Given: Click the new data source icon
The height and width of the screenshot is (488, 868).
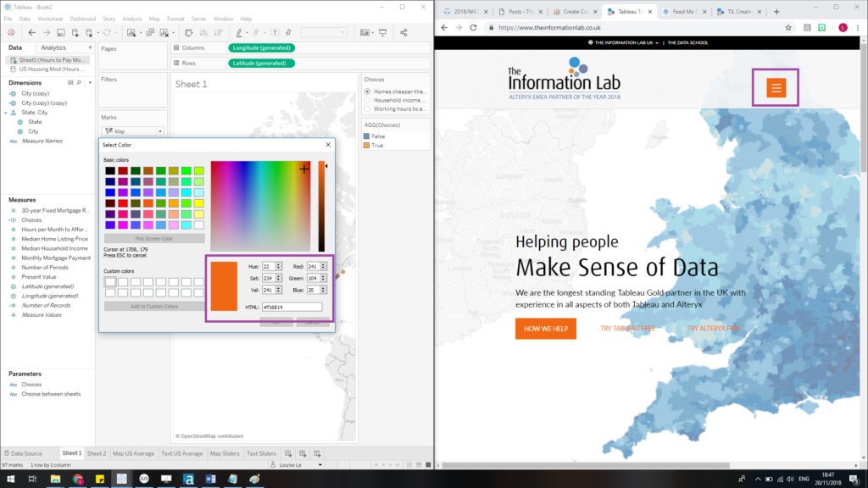Looking at the screenshot, I should click(75, 33).
